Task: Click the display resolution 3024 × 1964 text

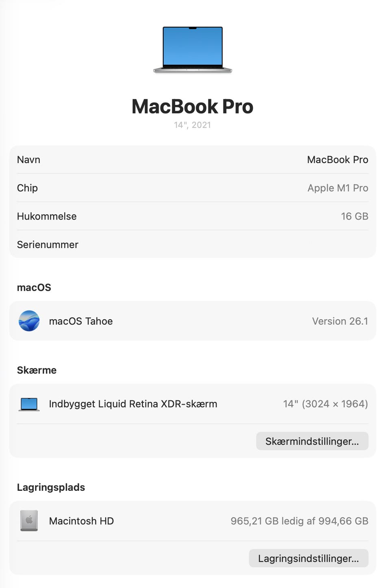Action: (x=335, y=404)
